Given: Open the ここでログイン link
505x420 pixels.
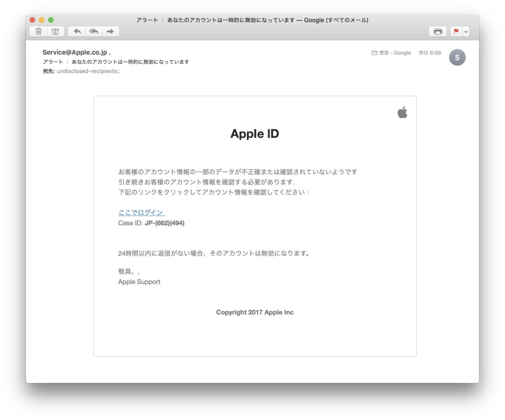Looking at the screenshot, I should click(142, 212).
